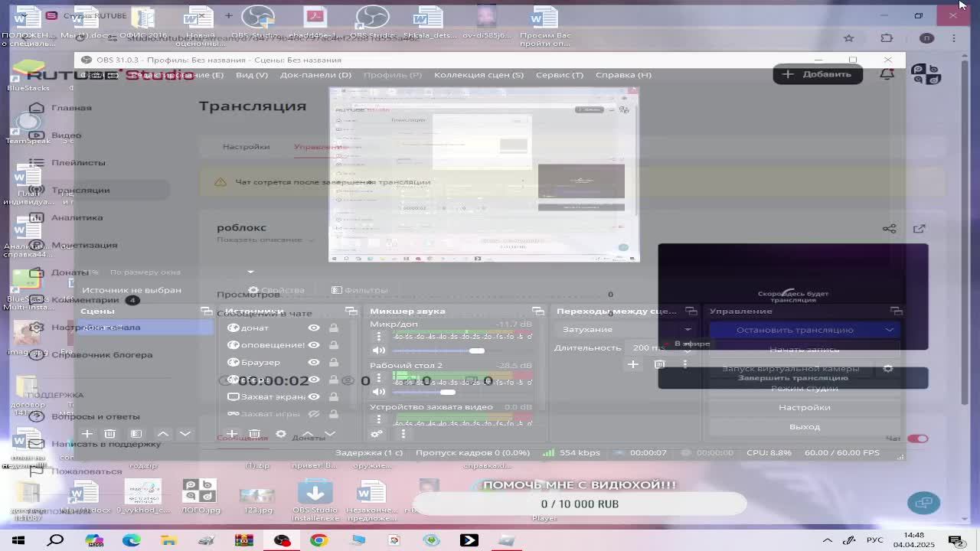Open audio mixer three-dot menu at the bottom
This screenshot has height=551, width=980.
click(x=403, y=434)
